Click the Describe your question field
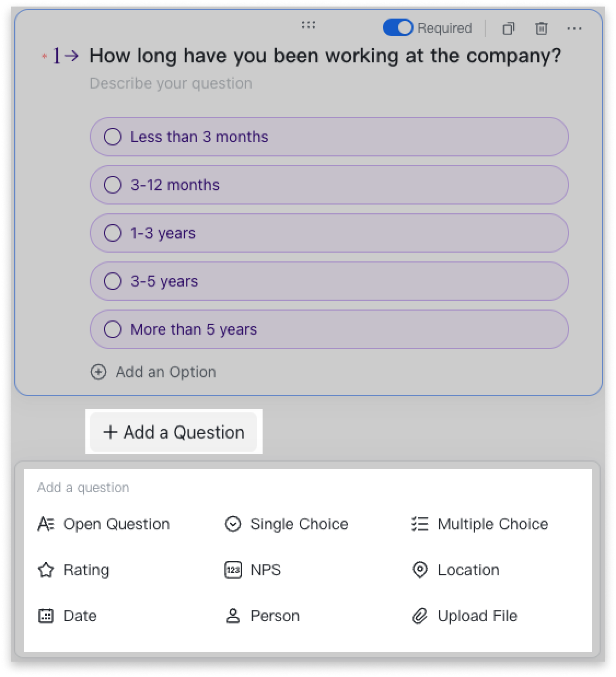This screenshot has width=616, height=677. pyautogui.click(x=171, y=84)
